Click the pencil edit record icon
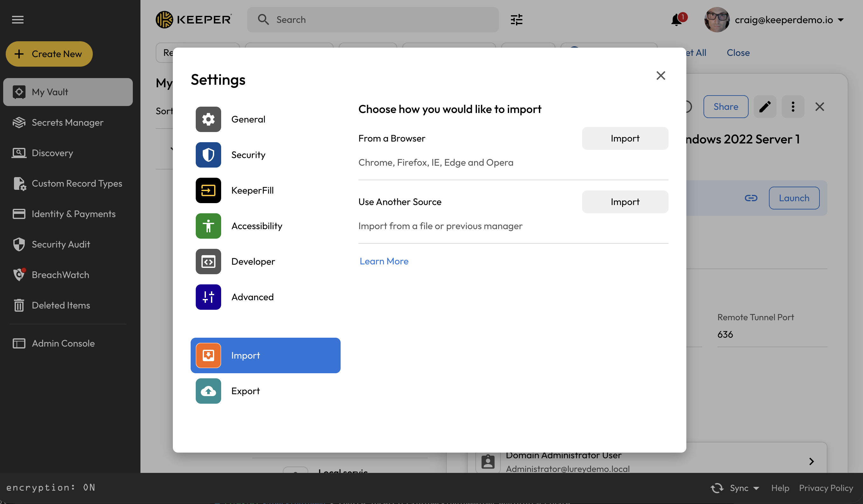The image size is (863, 504). point(765,107)
